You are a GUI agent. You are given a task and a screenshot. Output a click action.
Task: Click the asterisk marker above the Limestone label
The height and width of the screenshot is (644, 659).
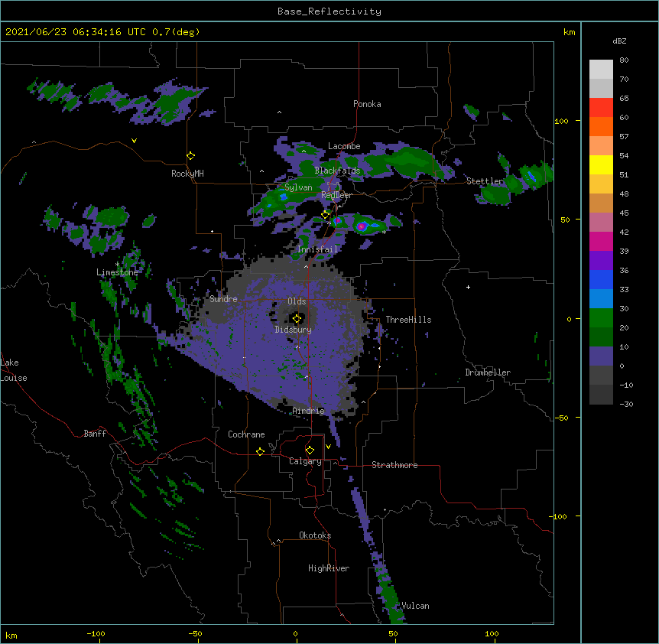pyautogui.click(x=117, y=264)
